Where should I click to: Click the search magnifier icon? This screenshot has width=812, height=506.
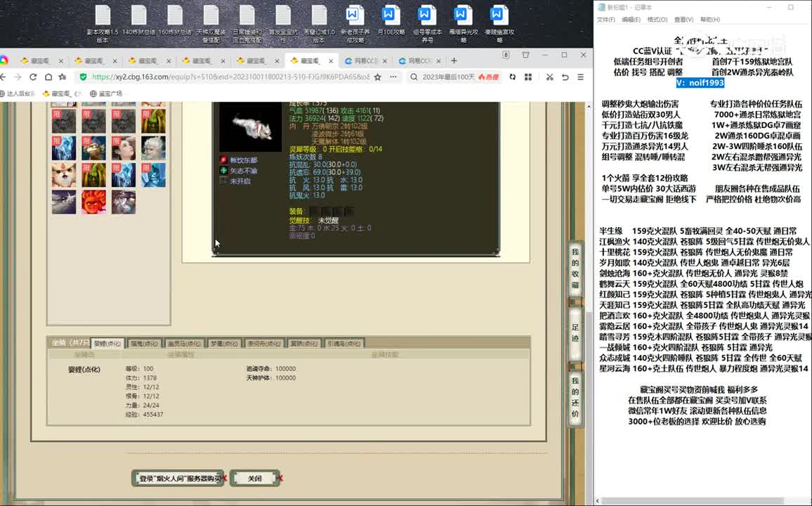point(414,77)
